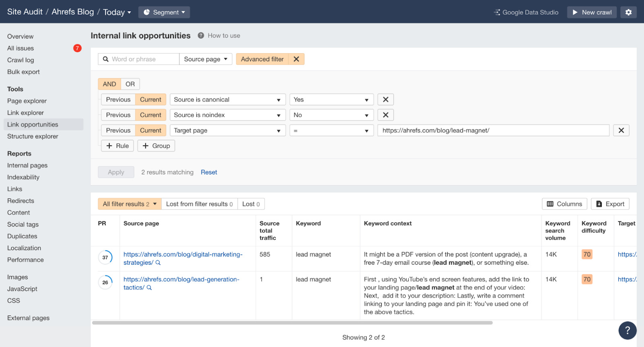This screenshot has height=347, width=644.
Task: Select Current for Source is noindex rule
Action: coord(151,115)
